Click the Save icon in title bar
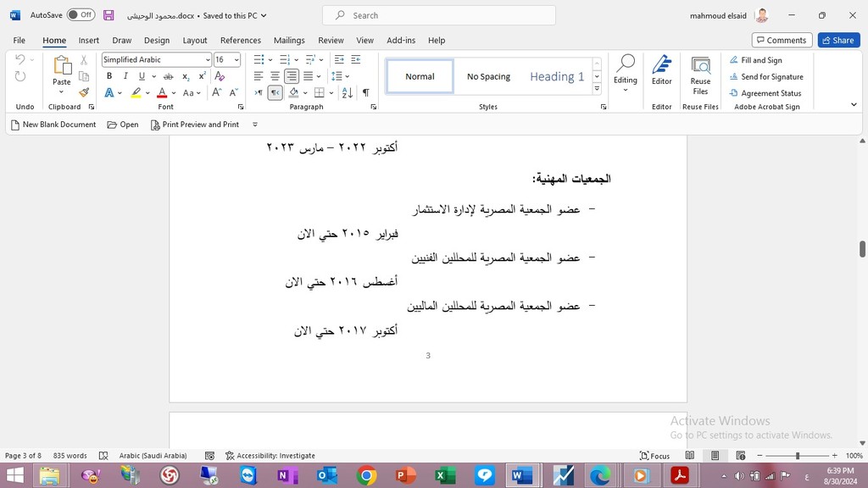Viewport: 868px width, 488px height. click(108, 15)
